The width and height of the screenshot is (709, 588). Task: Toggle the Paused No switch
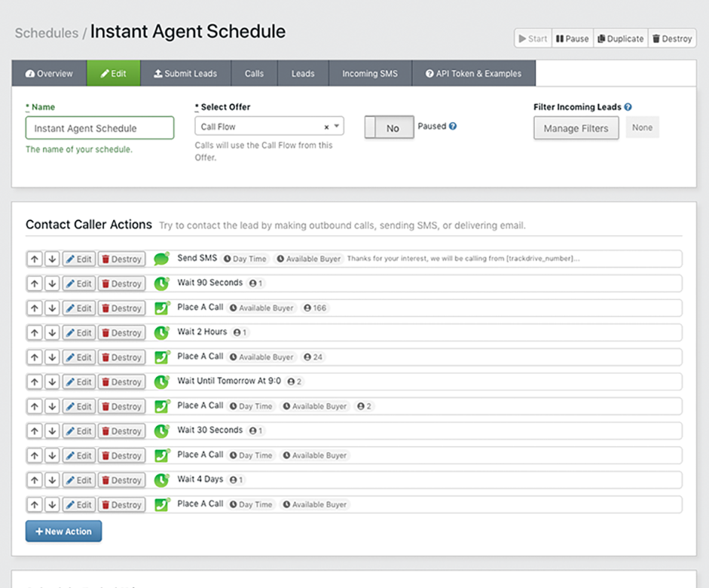390,127
